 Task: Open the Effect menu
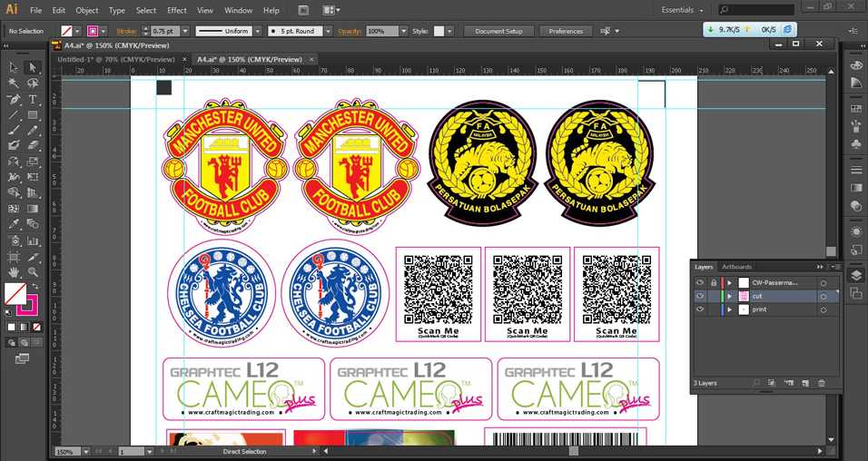[x=176, y=11]
